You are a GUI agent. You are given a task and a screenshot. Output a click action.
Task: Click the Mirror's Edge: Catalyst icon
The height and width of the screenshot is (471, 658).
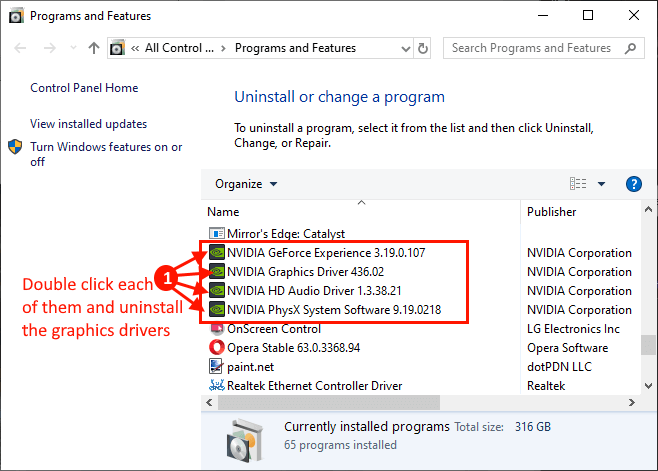point(217,233)
